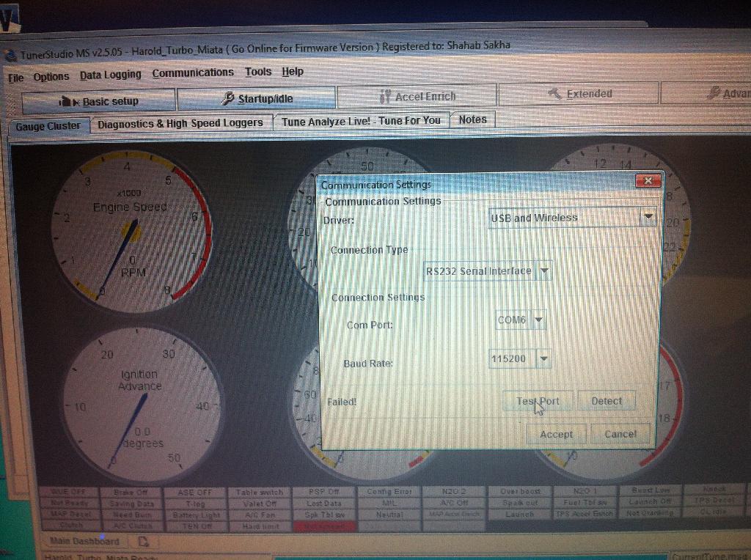Click the A/C Off indicator

tap(454, 503)
